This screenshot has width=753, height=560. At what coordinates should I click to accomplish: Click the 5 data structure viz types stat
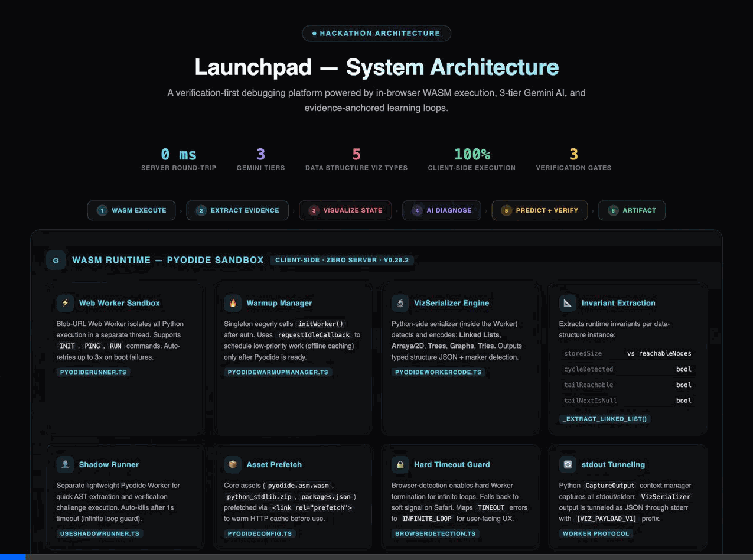tap(356, 159)
